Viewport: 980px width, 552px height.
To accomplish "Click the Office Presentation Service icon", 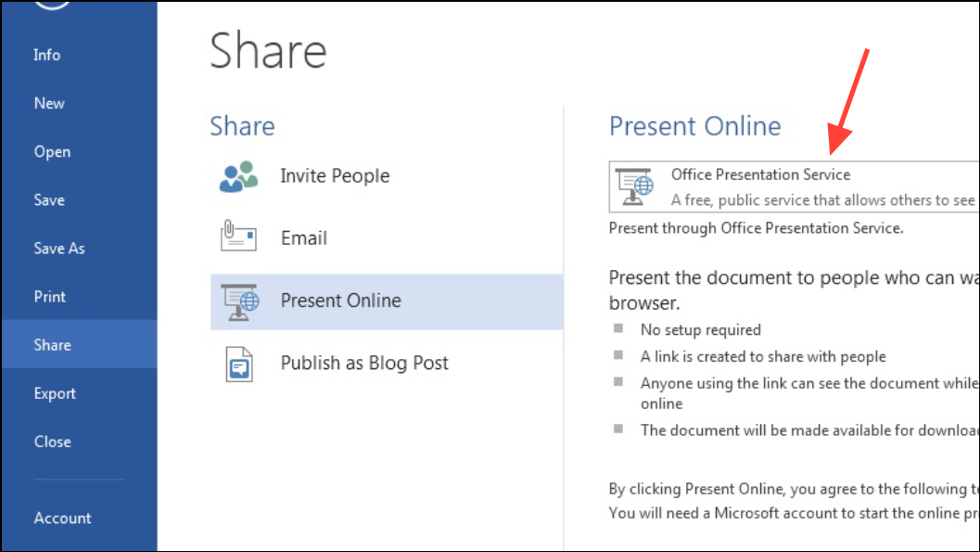I will point(636,186).
